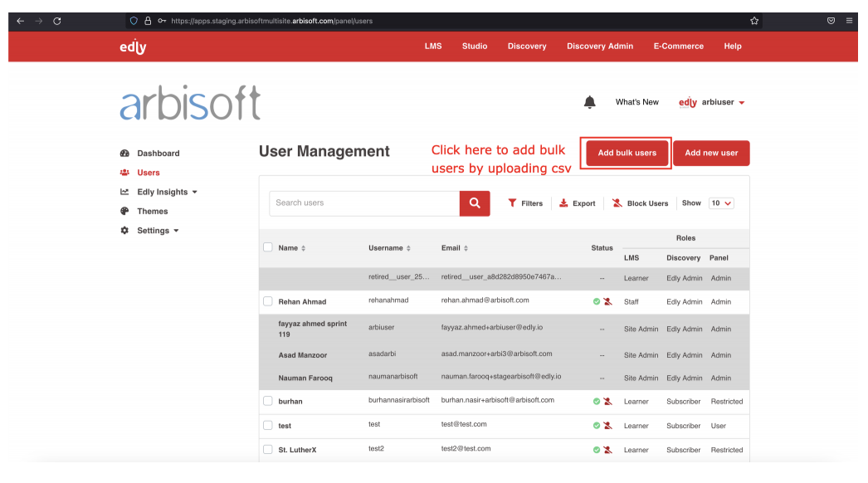
Task: Click the email fayyaz.ahmed+arbiuser@edly.io
Action: click(492, 327)
